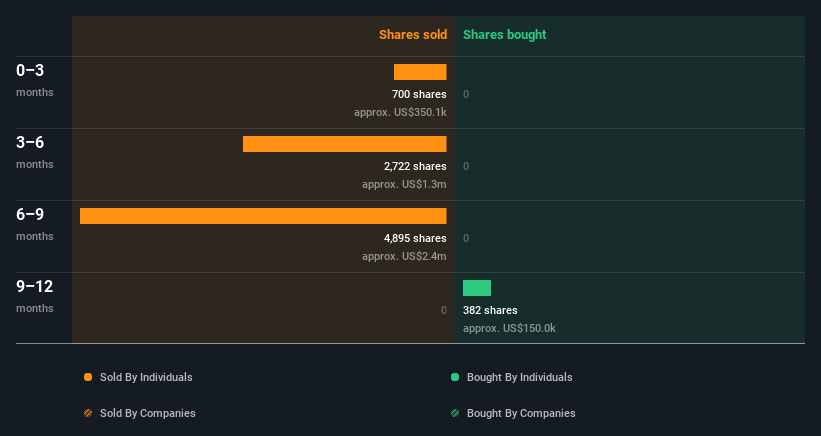This screenshot has height=436, width=821.
Task: Select the Sold By Companies legend label
Action: (x=148, y=413)
